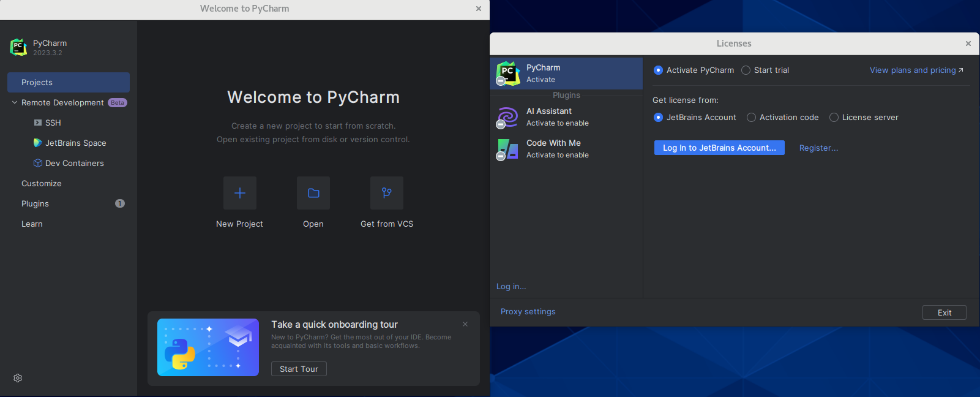Click the Start Tour button
This screenshot has height=397, width=980.
click(x=299, y=369)
